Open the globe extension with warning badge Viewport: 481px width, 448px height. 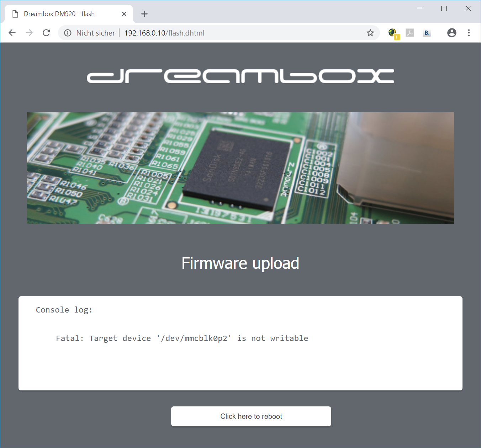[x=393, y=33]
